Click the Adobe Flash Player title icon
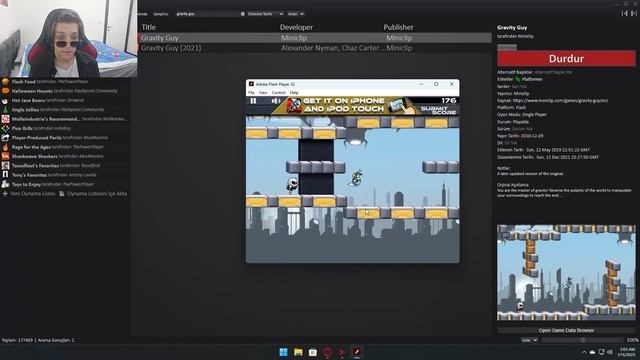Screen dimensions: 640x360 [251, 84]
